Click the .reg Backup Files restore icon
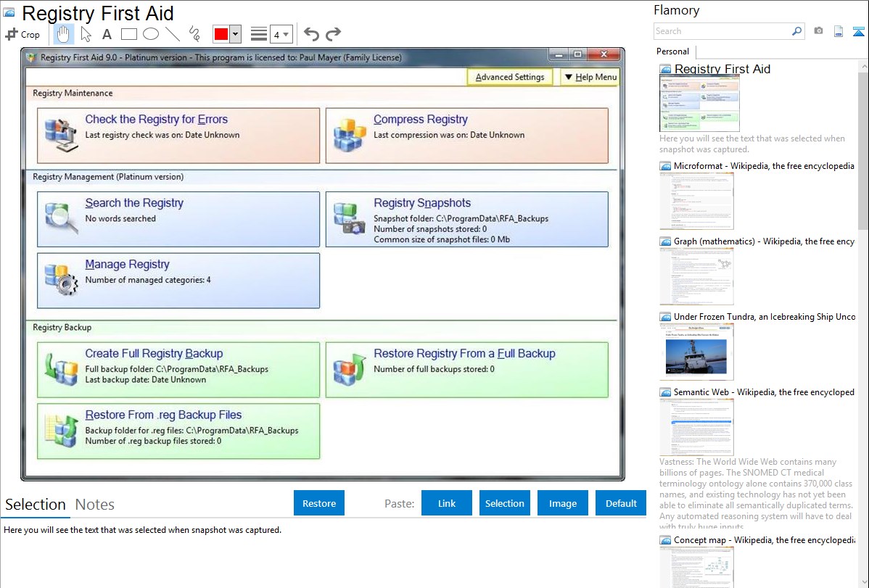869x588 pixels. (x=61, y=431)
